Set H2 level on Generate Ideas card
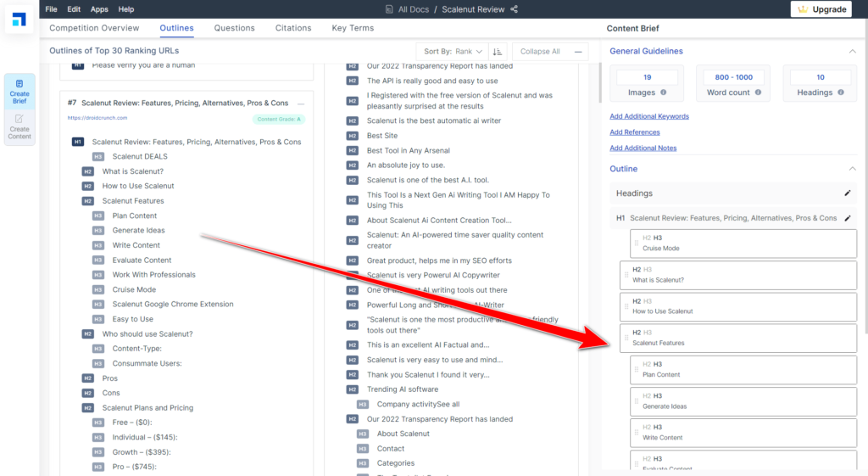The height and width of the screenshot is (476, 868). (x=647, y=395)
